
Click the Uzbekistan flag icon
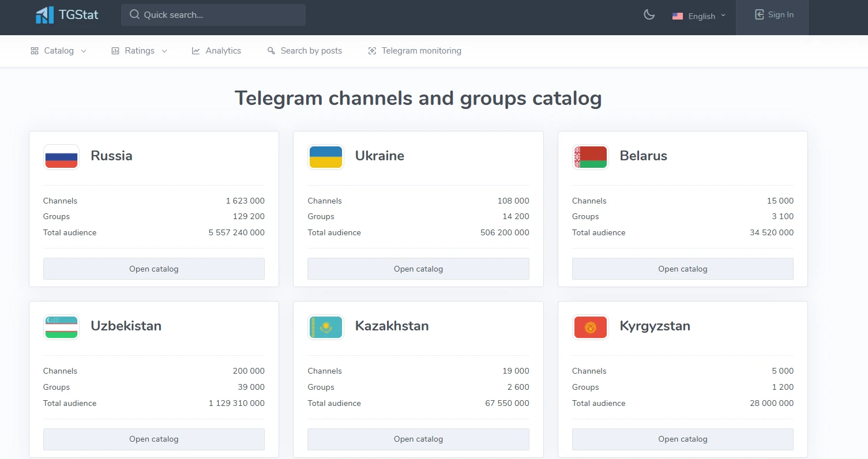coord(61,327)
